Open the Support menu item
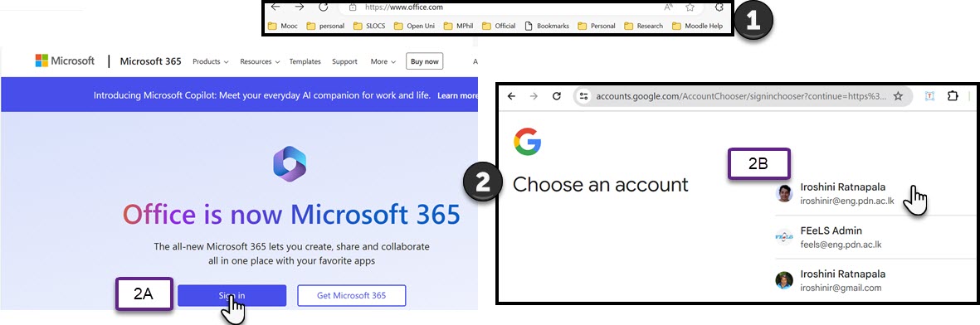Viewport: 980px width, 325px height. click(x=344, y=61)
